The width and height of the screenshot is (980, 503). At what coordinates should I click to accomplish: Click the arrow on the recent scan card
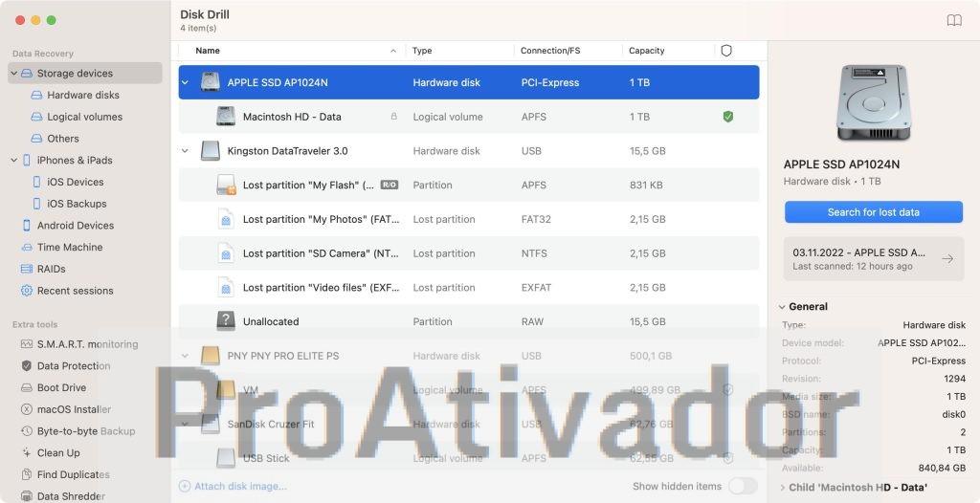(947, 259)
